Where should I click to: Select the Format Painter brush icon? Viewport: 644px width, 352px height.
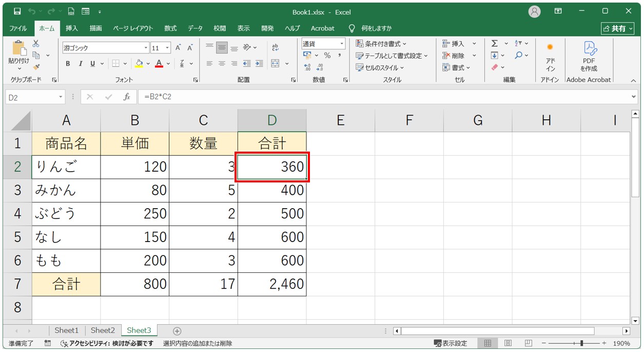coord(36,66)
